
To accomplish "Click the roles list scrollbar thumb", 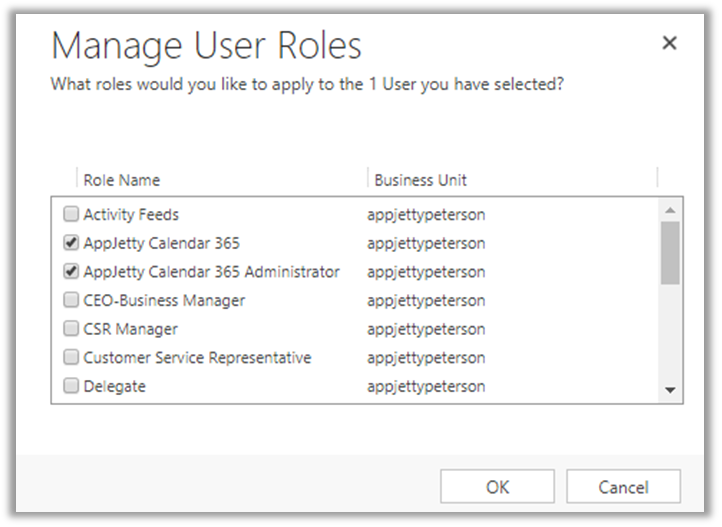I will [670, 252].
